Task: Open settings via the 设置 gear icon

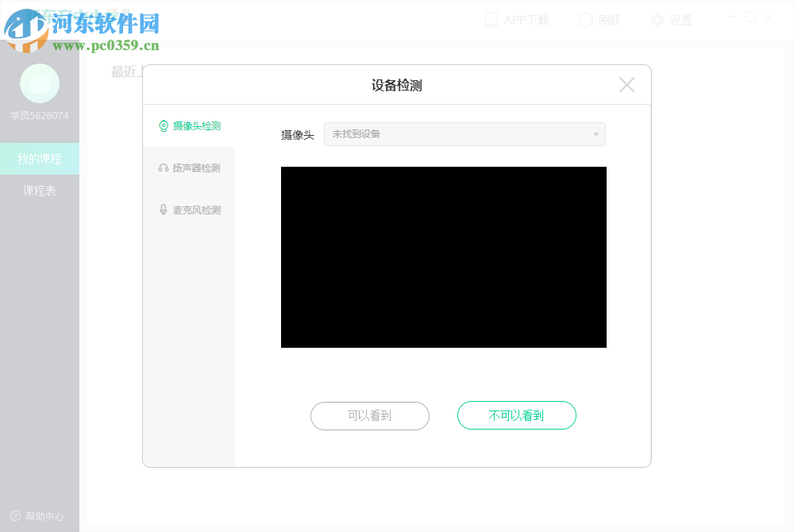Action: pos(657,19)
